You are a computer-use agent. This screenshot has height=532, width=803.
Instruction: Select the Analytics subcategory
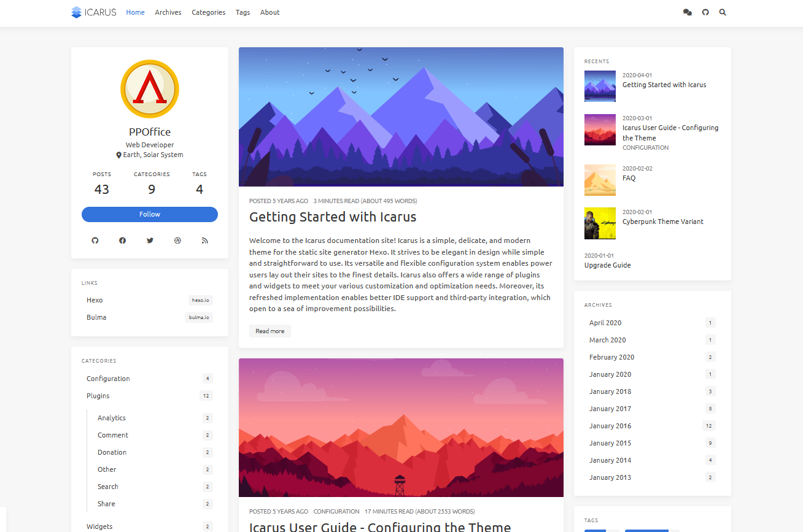[112, 418]
